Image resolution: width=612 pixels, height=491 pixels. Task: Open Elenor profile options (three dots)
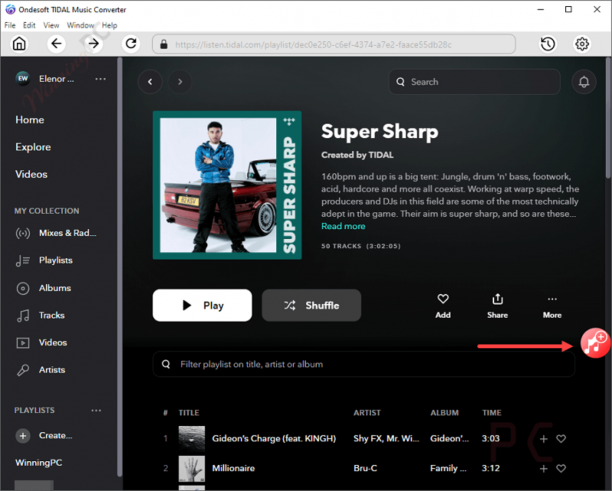click(100, 79)
